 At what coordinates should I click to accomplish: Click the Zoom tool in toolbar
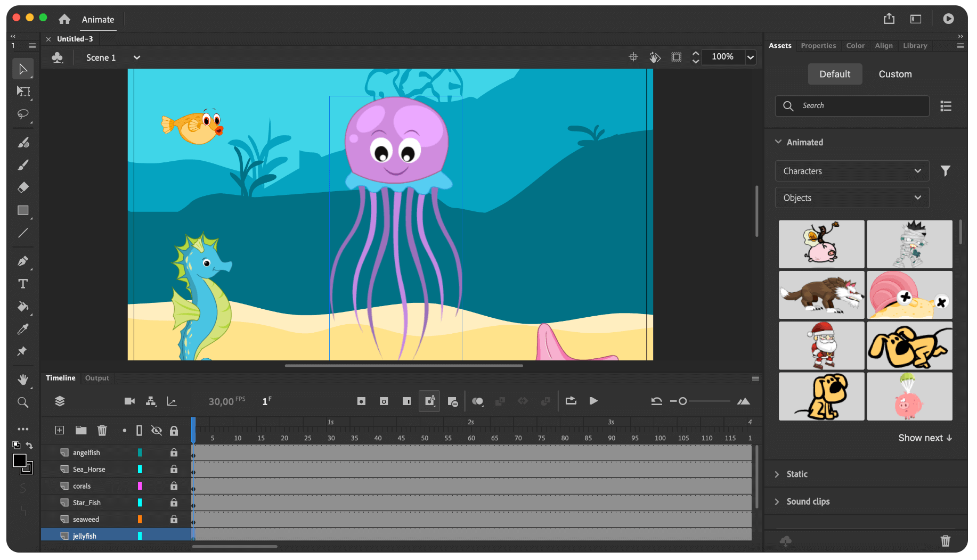coord(23,402)
